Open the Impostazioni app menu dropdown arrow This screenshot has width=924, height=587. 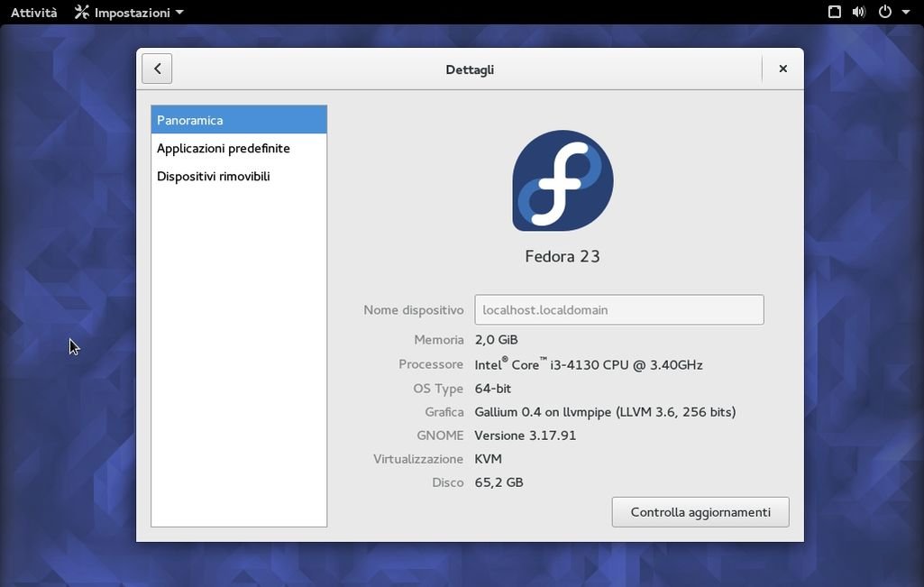click(x=179, y=13)
